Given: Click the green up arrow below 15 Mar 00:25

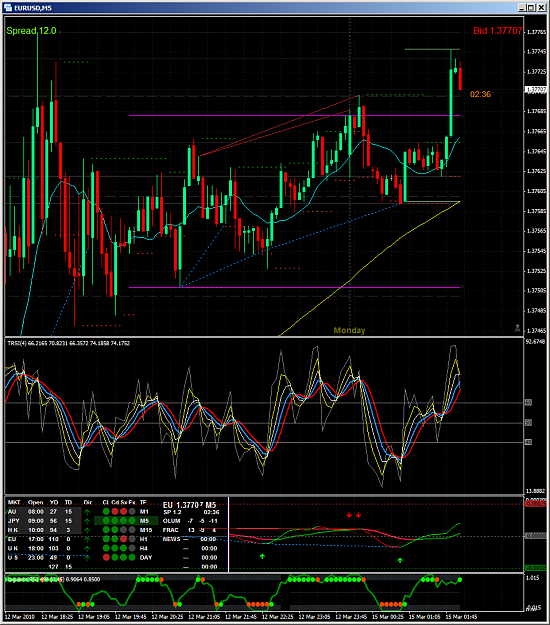Looking at the screenshot, I should [x=400, y=560].
